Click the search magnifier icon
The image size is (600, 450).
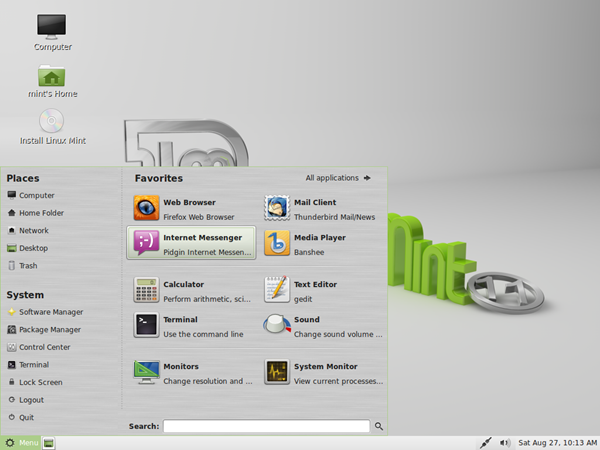pyautogui.click(x=379, y=426)
